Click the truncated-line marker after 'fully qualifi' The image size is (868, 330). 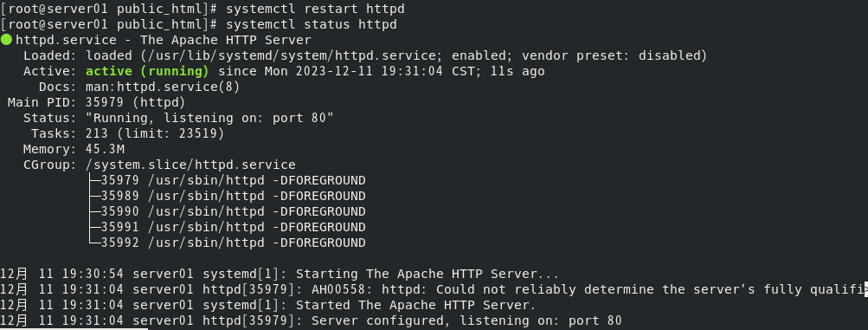(x=865, y=289)
